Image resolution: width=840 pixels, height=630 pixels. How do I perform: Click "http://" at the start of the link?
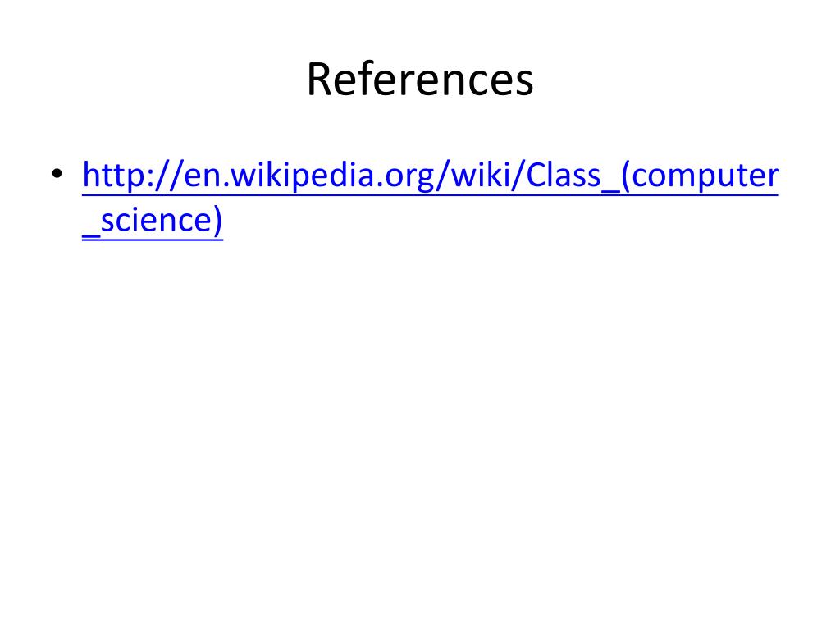[x=132, y=176]
